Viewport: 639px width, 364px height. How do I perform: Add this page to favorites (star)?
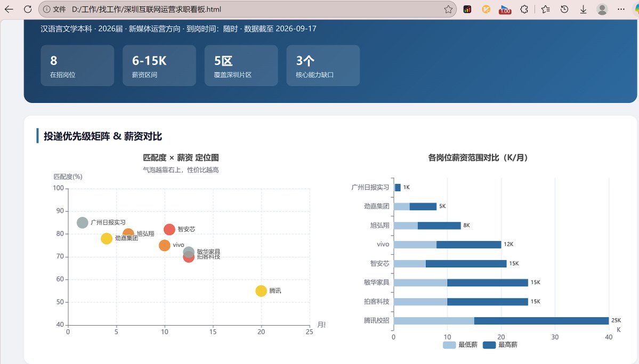pyautogui.click(x=448, y=9)
